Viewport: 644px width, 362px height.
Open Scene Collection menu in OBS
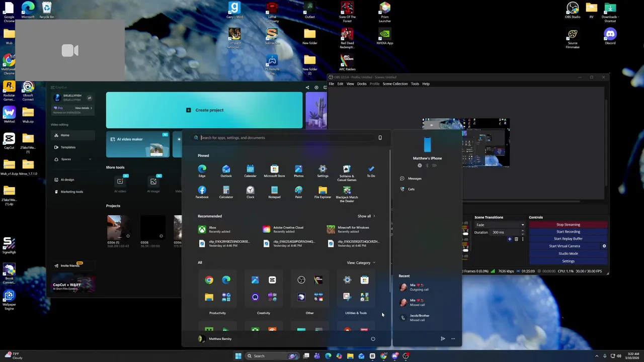(x=395, y=84)
